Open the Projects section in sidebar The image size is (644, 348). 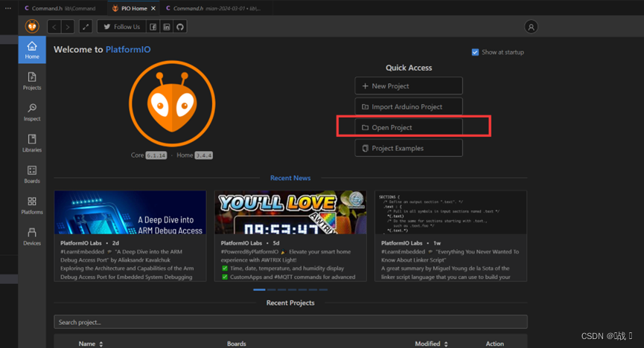pos(32,81)
